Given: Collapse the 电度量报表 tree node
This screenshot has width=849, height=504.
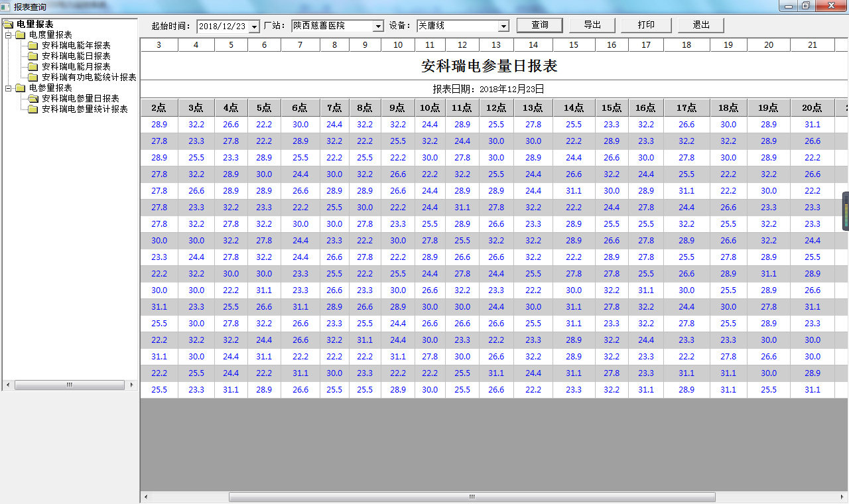Looking at the screenshot, I should coord(9,35).
